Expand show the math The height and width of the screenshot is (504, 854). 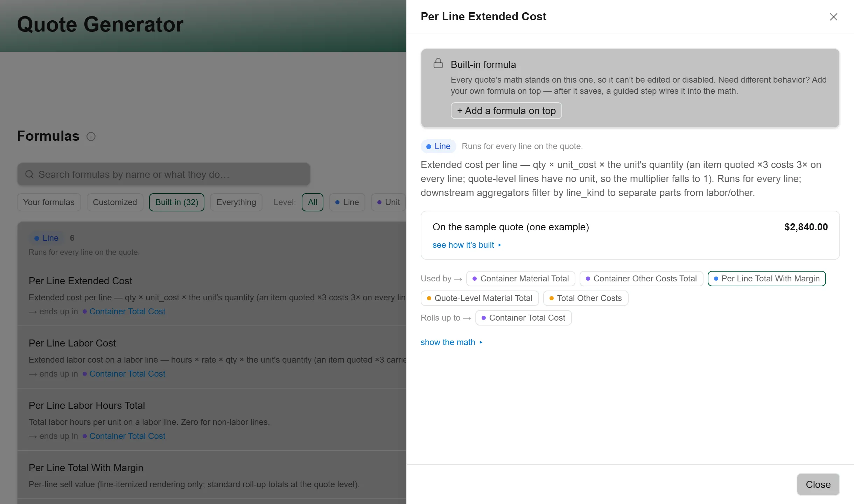tap(451, 342)
